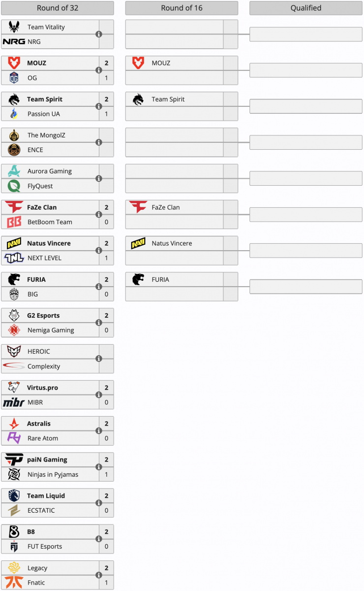The image size is (364, 591).
Task: Click the Team Liquid logo
Action: (x=14, y=495)
